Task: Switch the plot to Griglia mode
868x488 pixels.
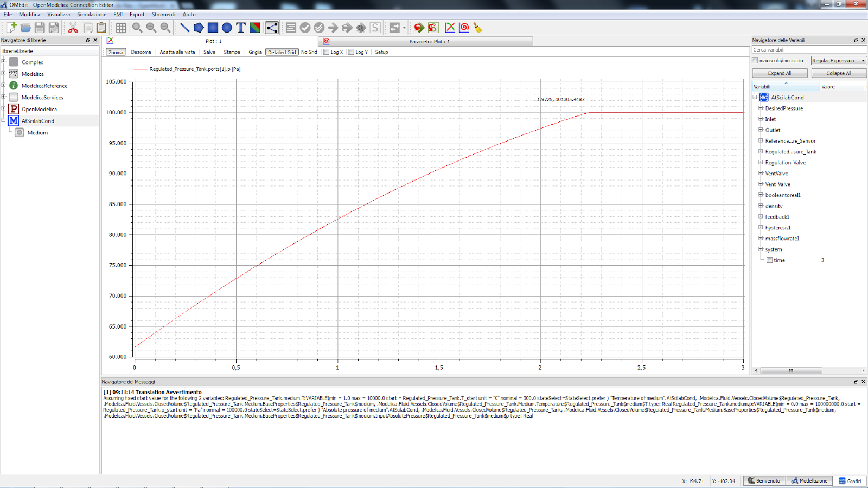Action: 256,52
